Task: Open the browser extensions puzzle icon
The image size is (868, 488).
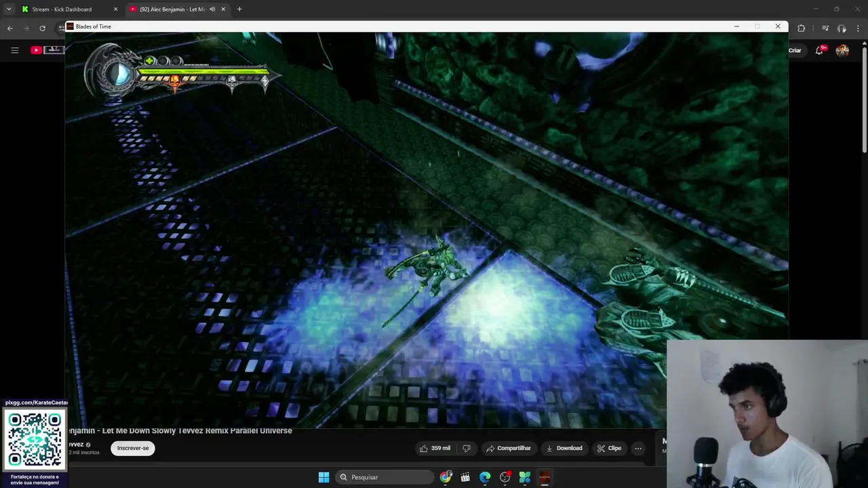Action: 801,28
